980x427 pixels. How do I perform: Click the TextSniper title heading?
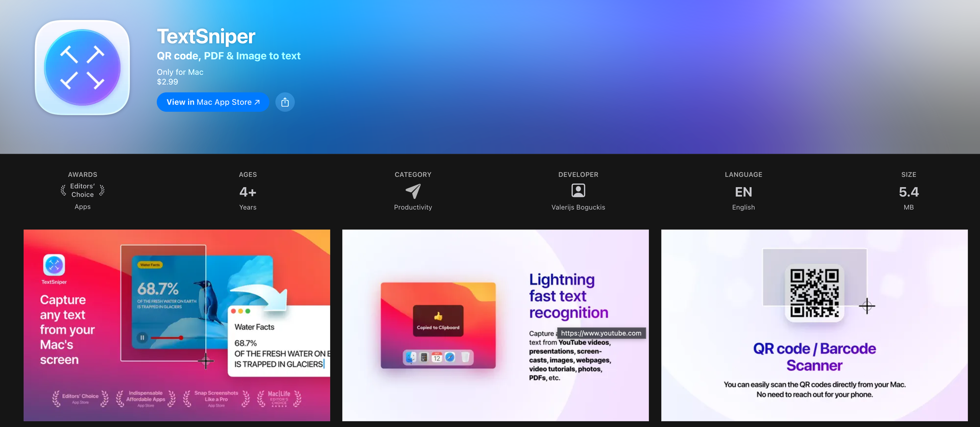coord(206,37)
